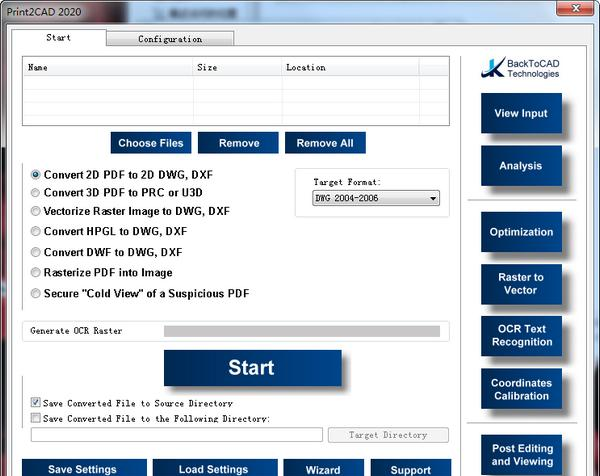
Task: Click Save Settings button
Action: tap(84, 468)
